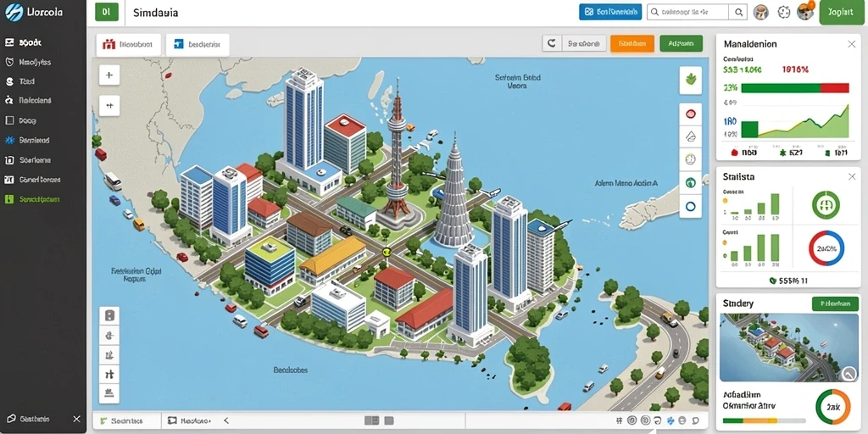Click the refresh arrow icon above the map

[551, 43]
